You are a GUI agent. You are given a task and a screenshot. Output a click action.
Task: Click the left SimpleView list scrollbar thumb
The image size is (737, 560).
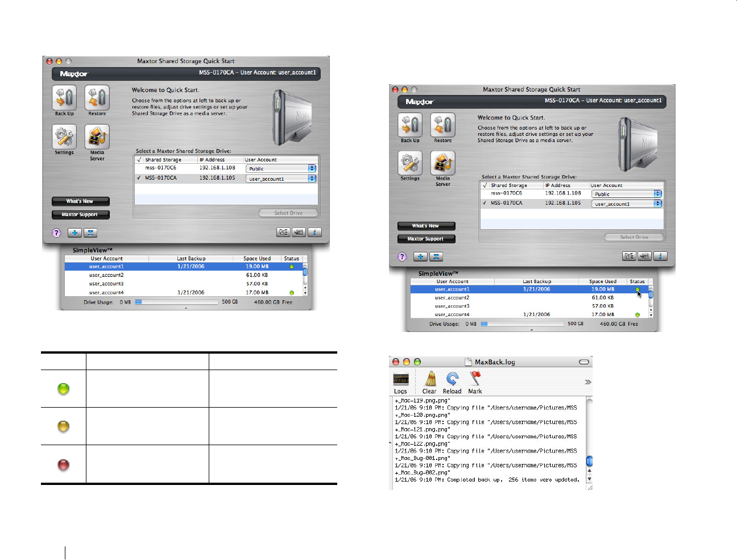(305, 272)
